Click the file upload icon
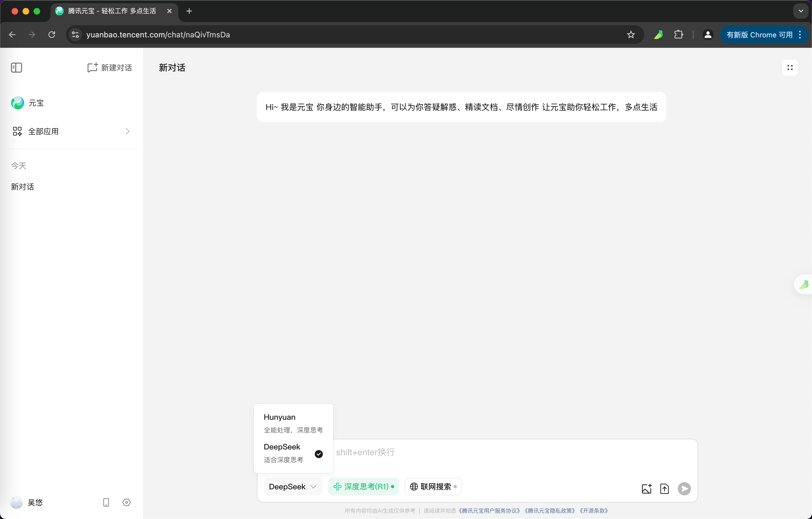This screenshot has height=519, width=812. 664,488
